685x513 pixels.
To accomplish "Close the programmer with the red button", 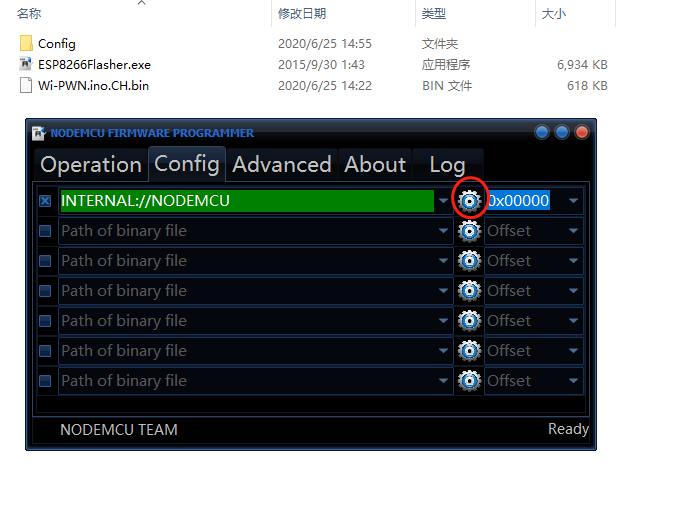I will (581, 132).
